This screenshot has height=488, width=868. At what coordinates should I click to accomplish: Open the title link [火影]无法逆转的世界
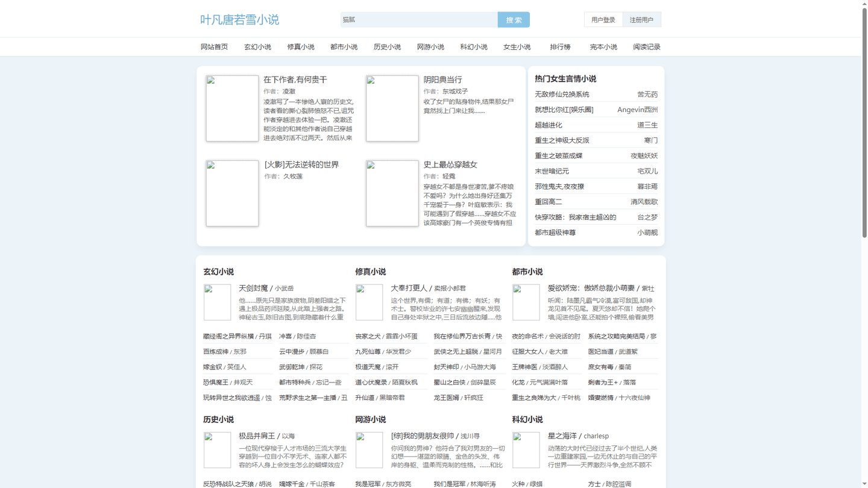[301, 164]
